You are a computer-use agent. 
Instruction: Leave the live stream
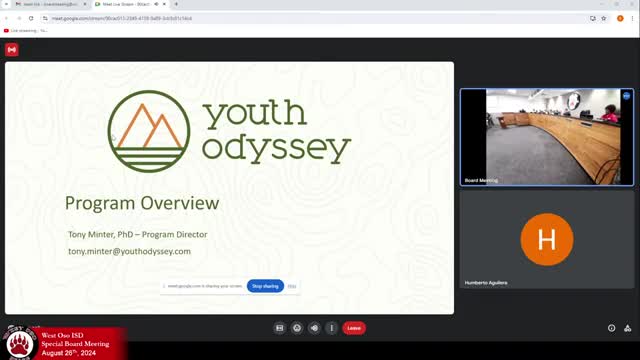coord(354,328)
